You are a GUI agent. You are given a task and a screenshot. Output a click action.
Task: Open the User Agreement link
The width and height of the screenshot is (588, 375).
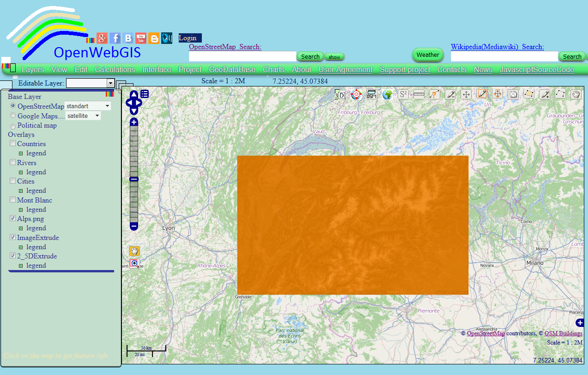(346, 69)
